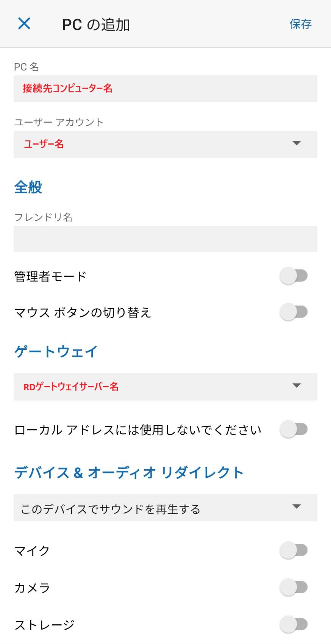331x644 pixels.
Task: Select the 全般 section heading
Action: click(28, 187)
